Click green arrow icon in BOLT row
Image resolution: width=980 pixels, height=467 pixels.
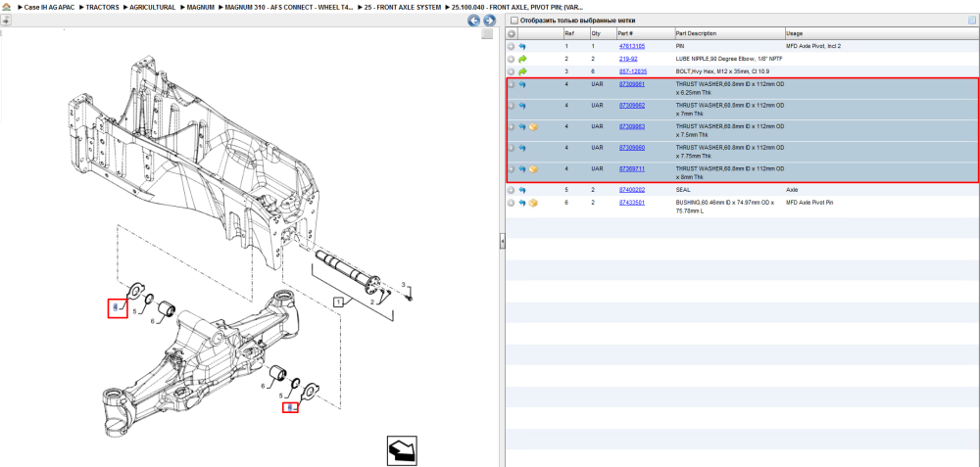point(522,71)
